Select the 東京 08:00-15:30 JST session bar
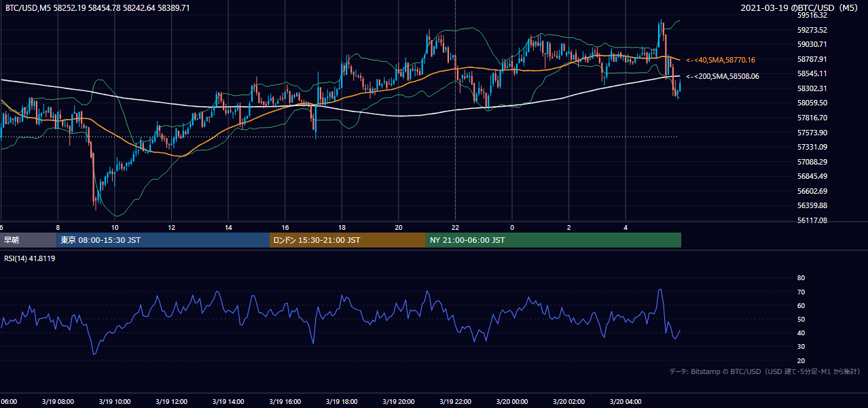The width and height of the screenshot is (868, 408). click(163, 240)
